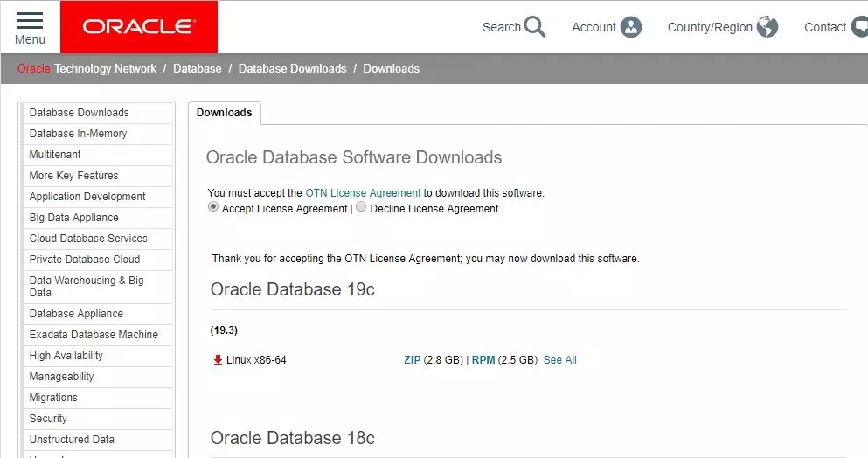Select Decline License Agreement radio button
Screen dimensions: 868x458
[x=361, y=208]
